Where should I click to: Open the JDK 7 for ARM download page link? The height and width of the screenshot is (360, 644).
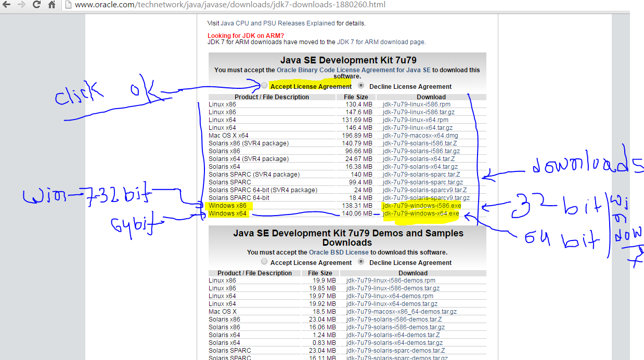point(381,42)
